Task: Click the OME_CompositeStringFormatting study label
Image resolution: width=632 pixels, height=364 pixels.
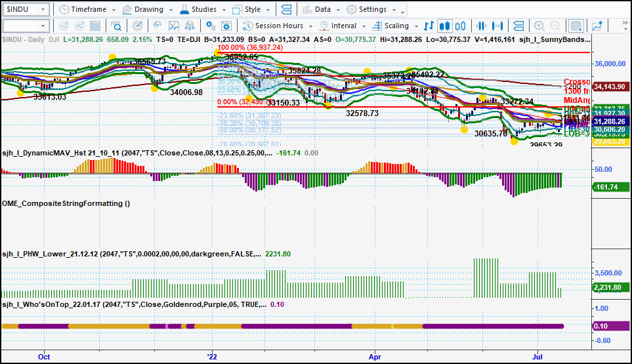Action: (66, 203)
